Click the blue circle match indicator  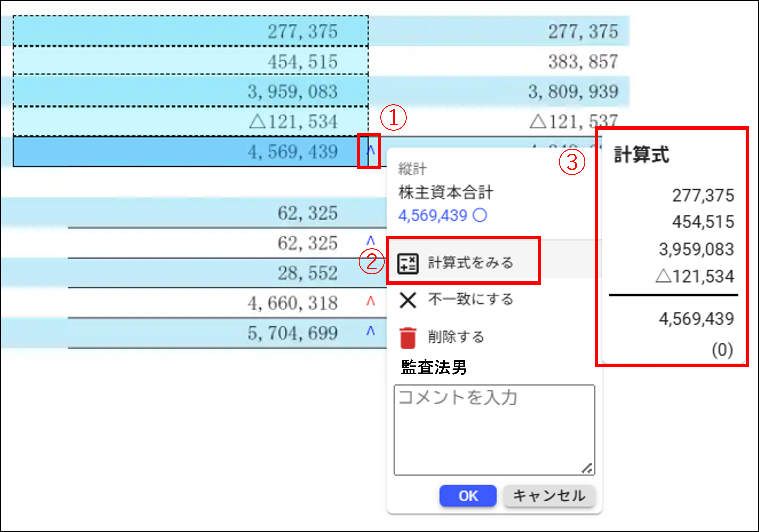480,215
